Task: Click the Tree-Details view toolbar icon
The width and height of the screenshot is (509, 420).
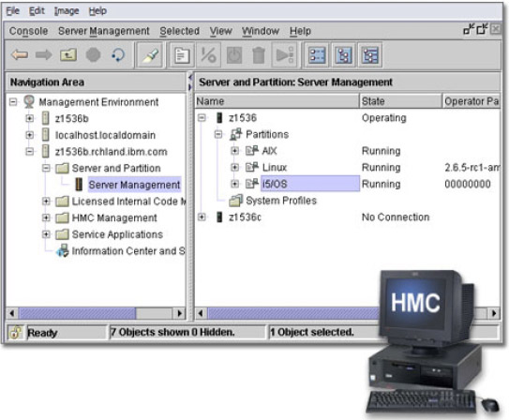Action: click(x=369, y=55)
